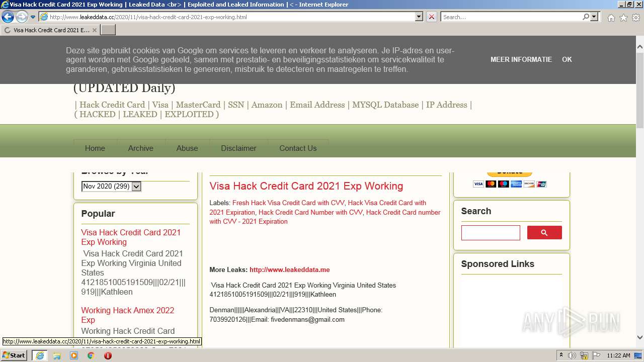Open the red Opera-style taskbar icon
This screenshot has width=644, height=362.
tap(108, 355)
